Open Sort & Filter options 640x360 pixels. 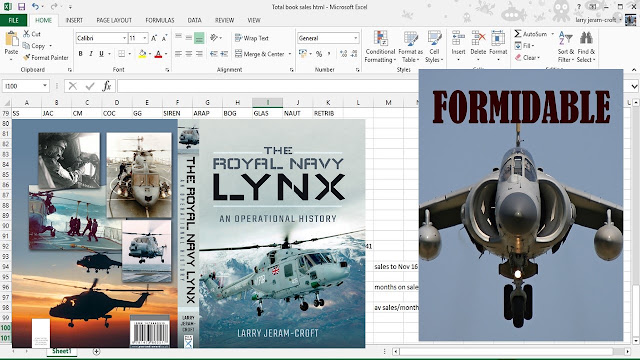(x=566, y=47)
